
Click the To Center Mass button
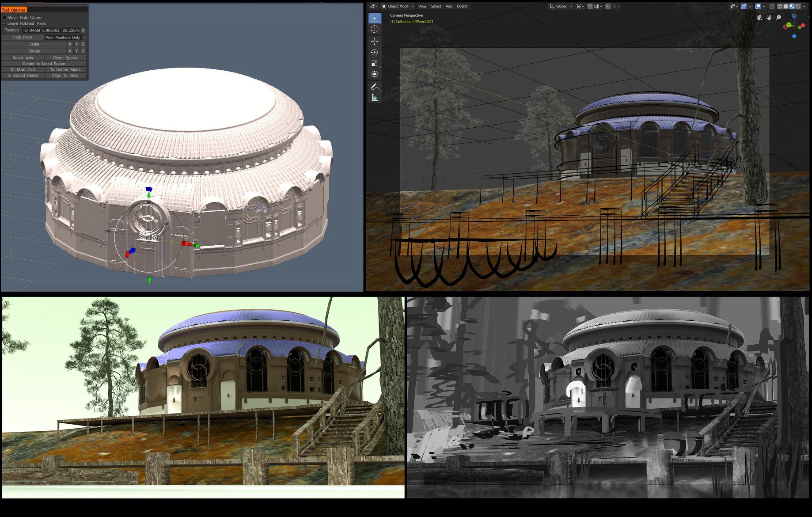65,69
